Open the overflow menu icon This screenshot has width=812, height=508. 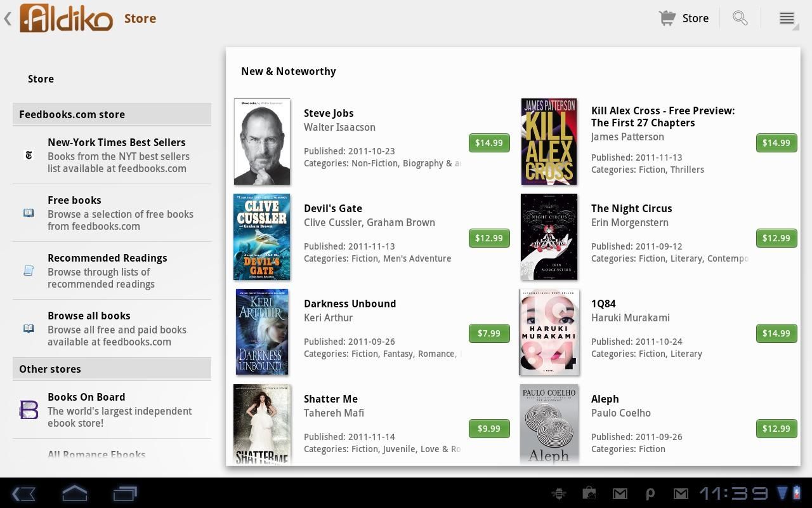pos(786,18)
